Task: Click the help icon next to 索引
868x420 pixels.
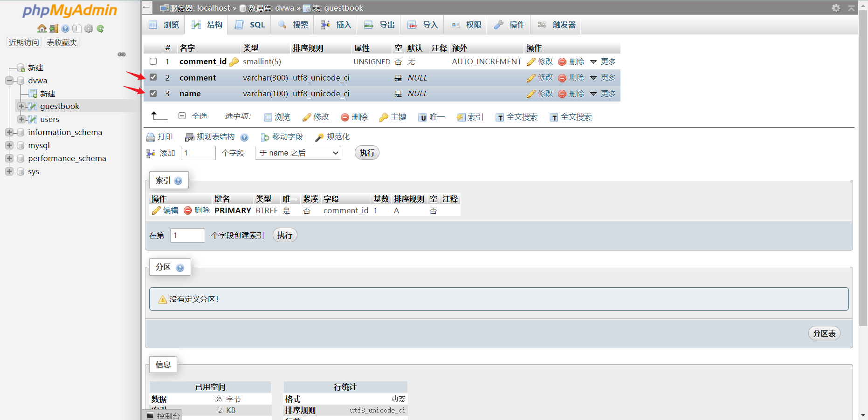Action: pyautogui.click(x=178, y=181)
